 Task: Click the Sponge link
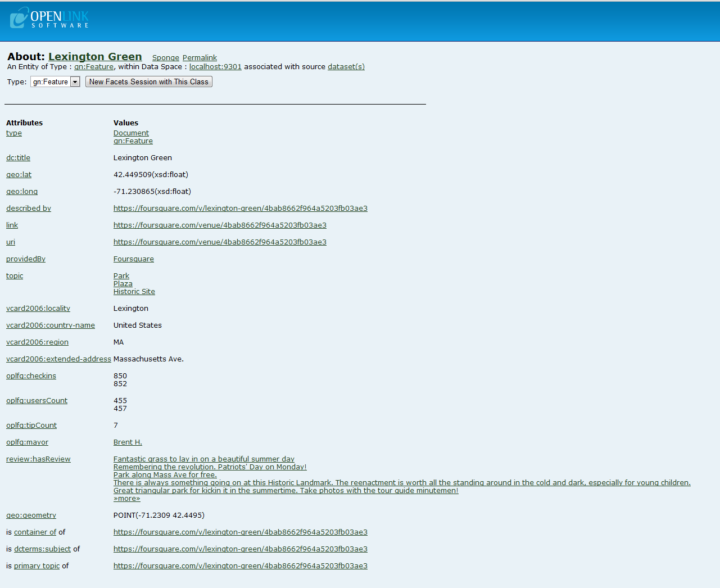point(165,58)
